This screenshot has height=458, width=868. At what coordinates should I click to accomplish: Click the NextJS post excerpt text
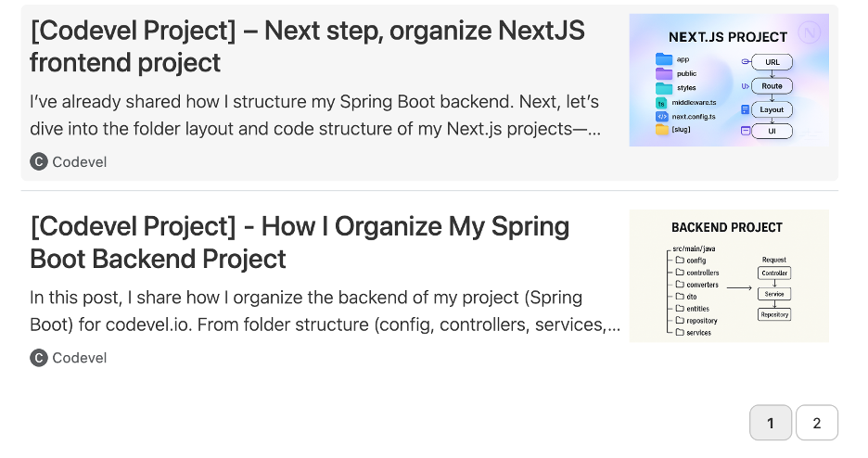pyautogui.click(x=315, y=115)
